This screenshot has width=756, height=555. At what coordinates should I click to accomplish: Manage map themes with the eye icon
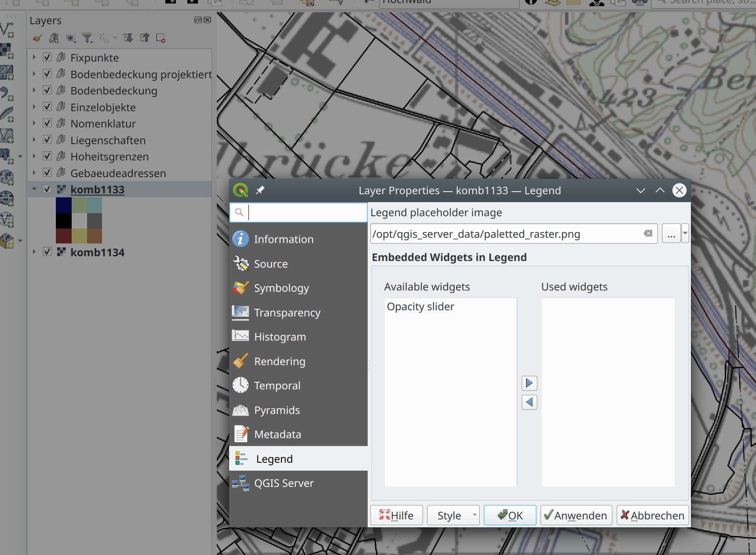[x=71, y=38]
